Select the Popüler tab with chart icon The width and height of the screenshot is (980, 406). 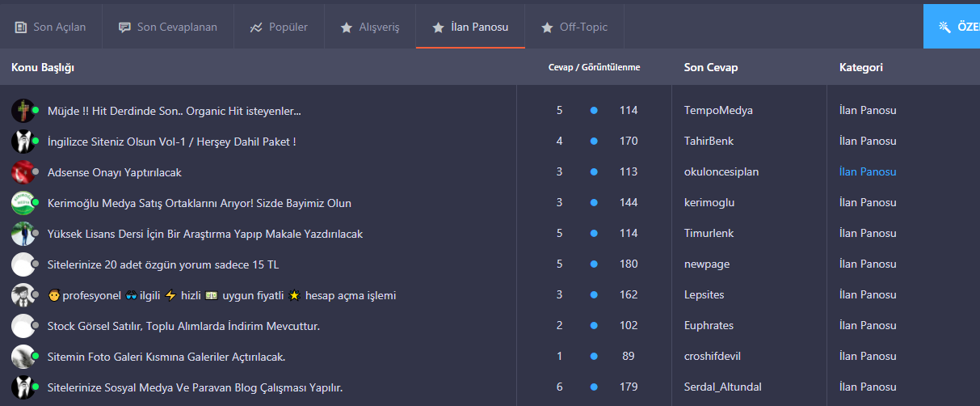[279, 27]
